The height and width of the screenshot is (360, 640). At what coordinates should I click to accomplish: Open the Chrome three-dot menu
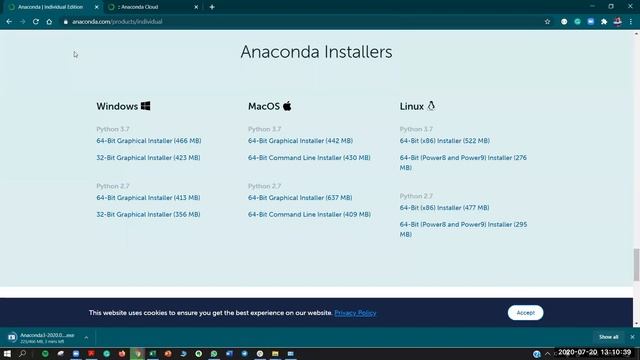point(631,22)
